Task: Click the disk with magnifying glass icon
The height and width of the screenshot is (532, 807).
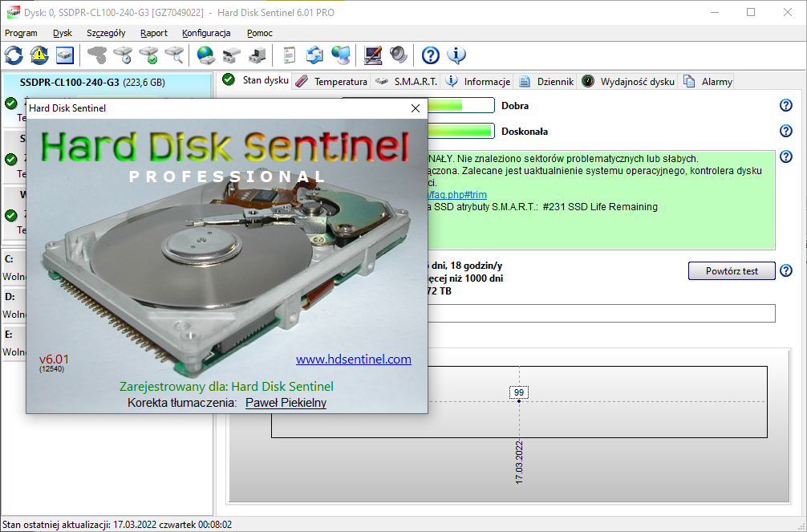Action: (174, 55)
